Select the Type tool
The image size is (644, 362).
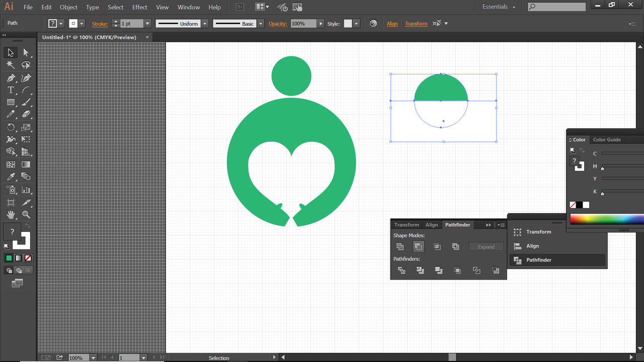(11, 90)
